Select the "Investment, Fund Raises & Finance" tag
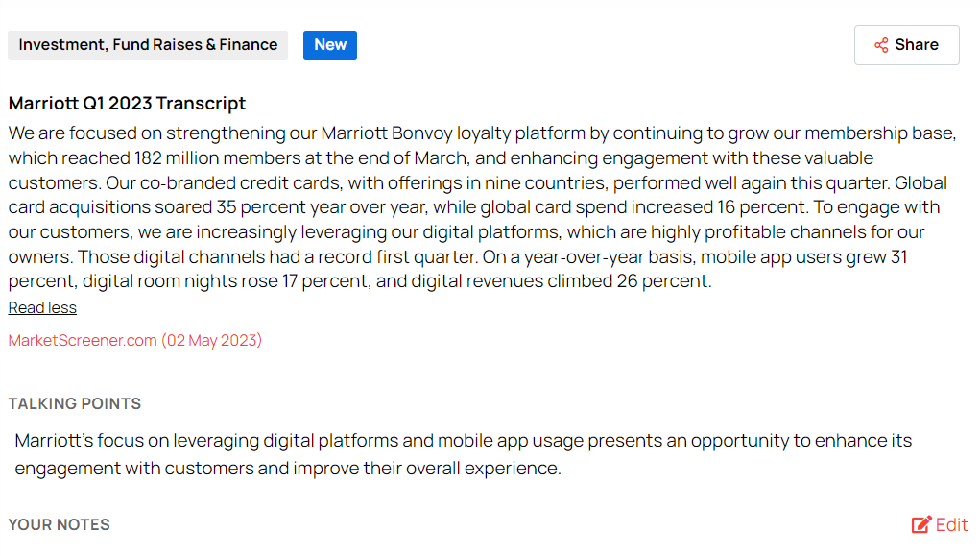The width and height of the screenshot is (980, 556). coord(148,45)
